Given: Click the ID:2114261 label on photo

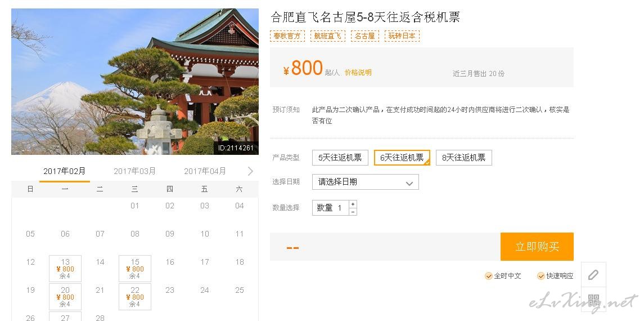Looking at the screenshot, I should [x=236, y=148].
